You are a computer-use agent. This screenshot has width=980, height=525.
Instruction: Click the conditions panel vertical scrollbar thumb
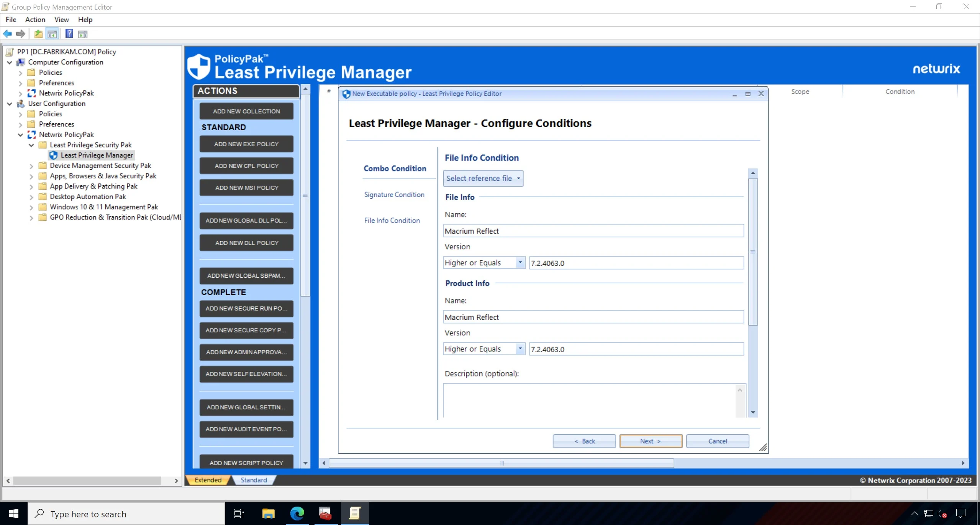click(753, 252)
